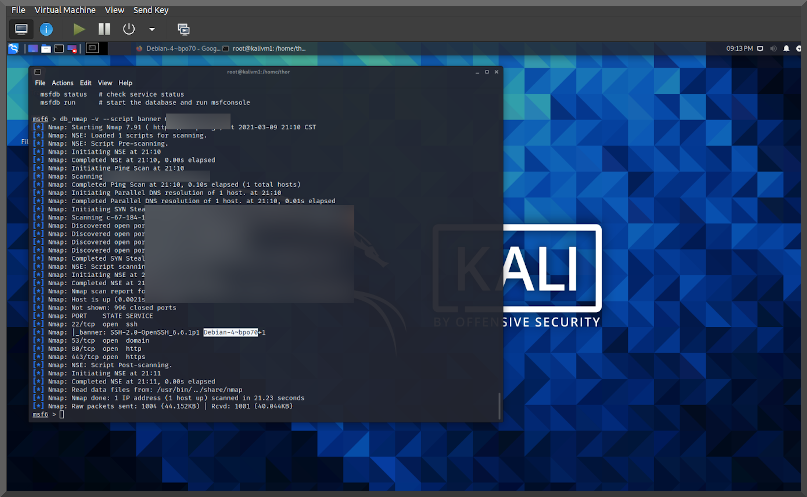
Task: Open the terminal Actions menu
Action: click(62, 83)
